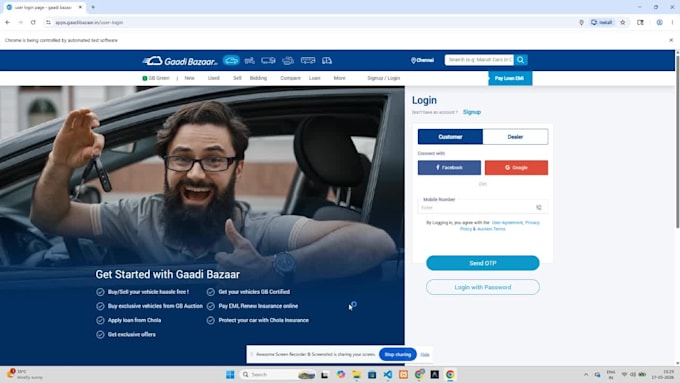Screen dimensions: 680x383
Task: Dismiss the automated test software infobar
Action: (x=671, y=40)
